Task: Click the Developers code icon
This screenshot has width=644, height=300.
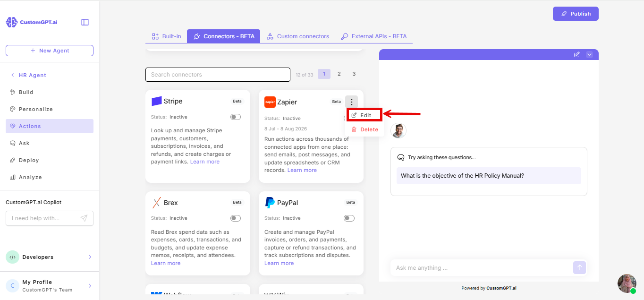Action: 12,257
